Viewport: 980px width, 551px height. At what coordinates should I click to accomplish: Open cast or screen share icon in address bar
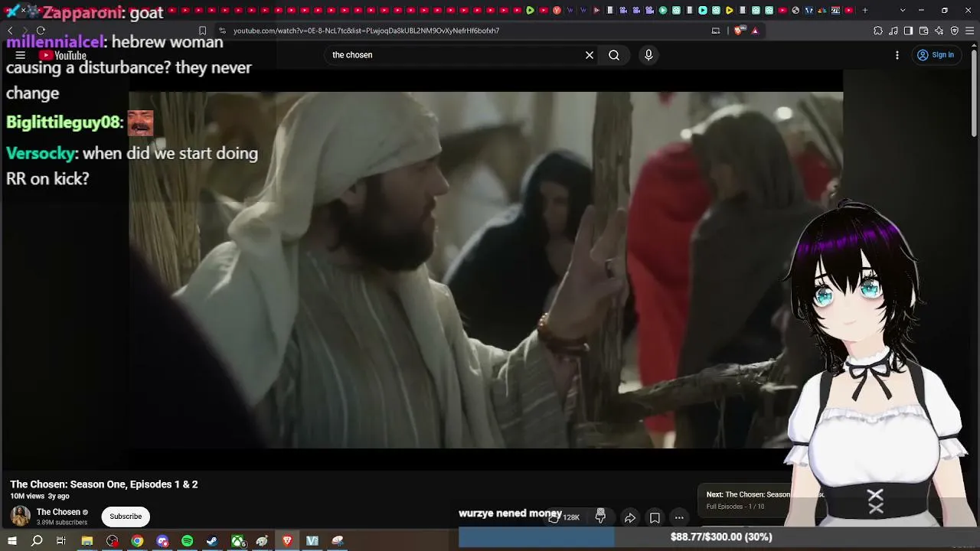pos(716,31)
